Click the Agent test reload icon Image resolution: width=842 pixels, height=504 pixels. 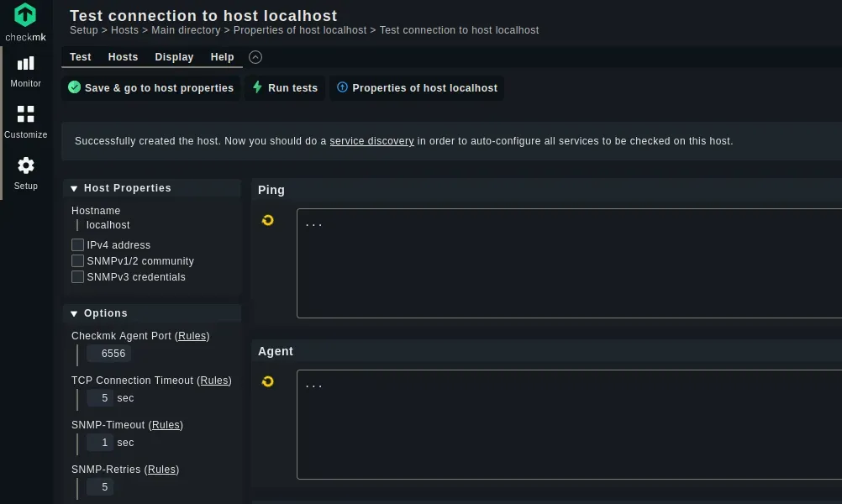coord(267,381)
